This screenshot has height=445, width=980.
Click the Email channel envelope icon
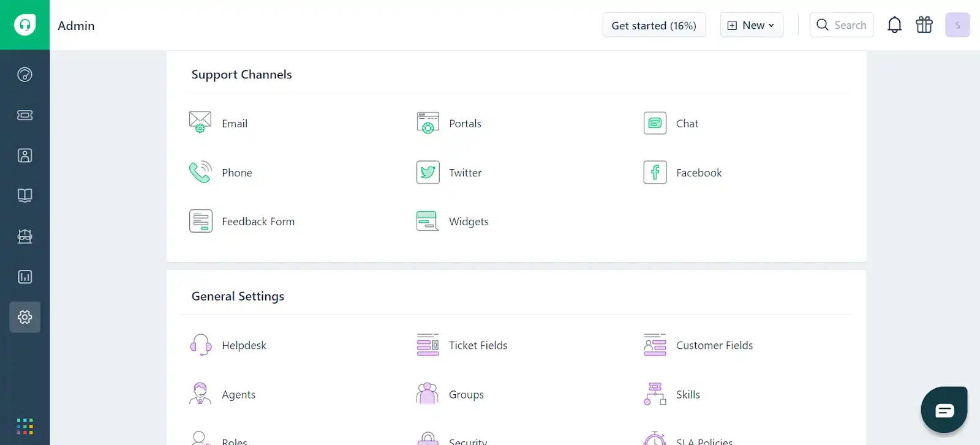200,122
